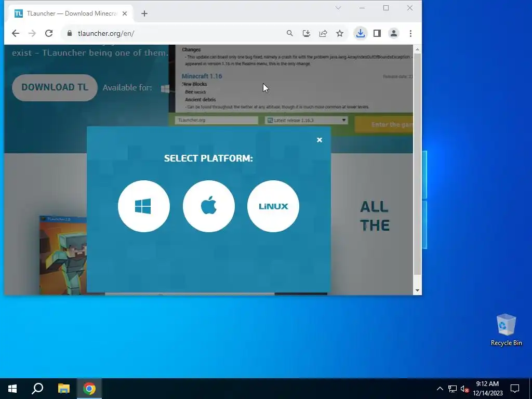Viewport: 532px width, 399px height.
Task: Open the Chrome profile menu
Action: coord(394,33)
